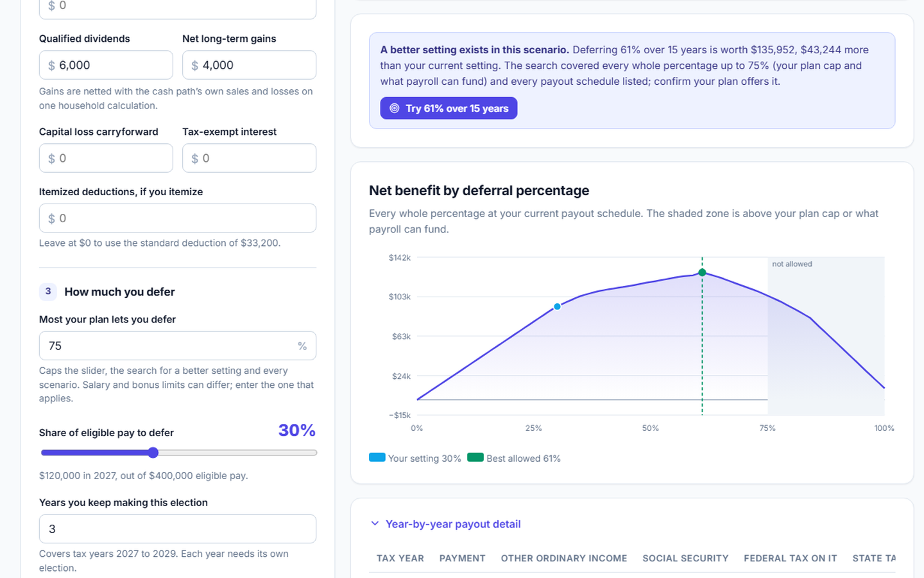Click FEDERAL TAX ON IT column header
The image size is (924, 578).
tap(791, 558)
